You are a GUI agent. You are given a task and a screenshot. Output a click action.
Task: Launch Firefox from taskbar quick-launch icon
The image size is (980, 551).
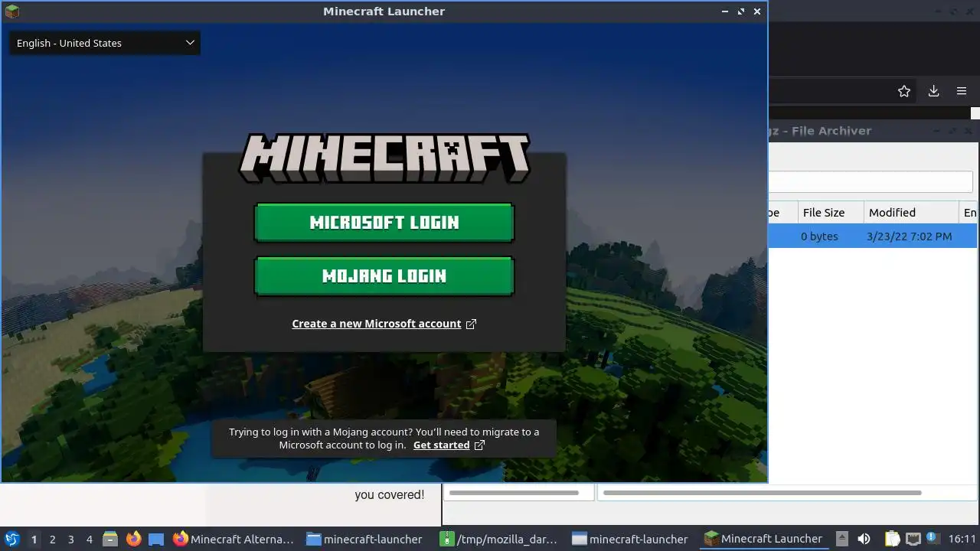133,539
